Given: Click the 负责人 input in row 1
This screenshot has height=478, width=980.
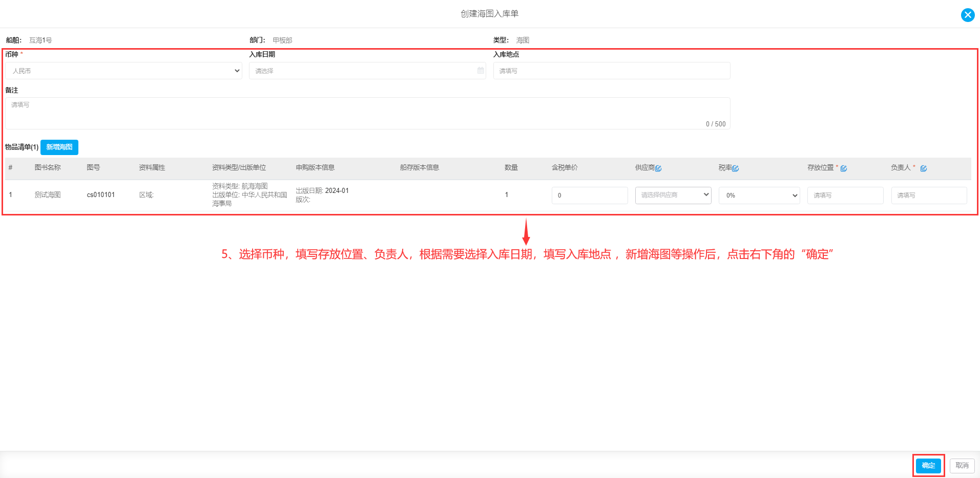Looking at the screenshot, I should pos(929,195).
